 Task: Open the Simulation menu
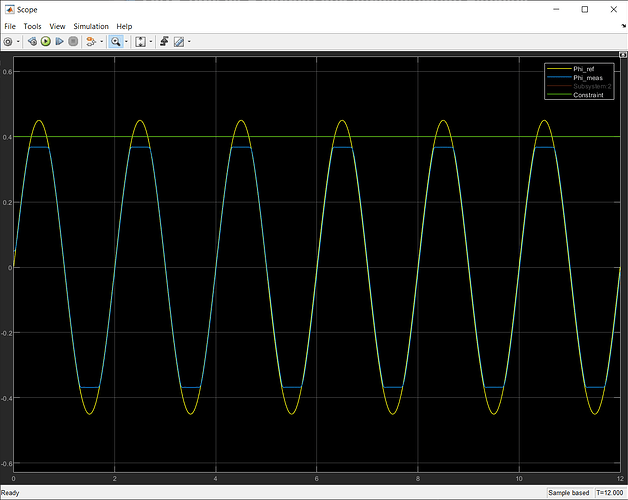pos(91,26)
